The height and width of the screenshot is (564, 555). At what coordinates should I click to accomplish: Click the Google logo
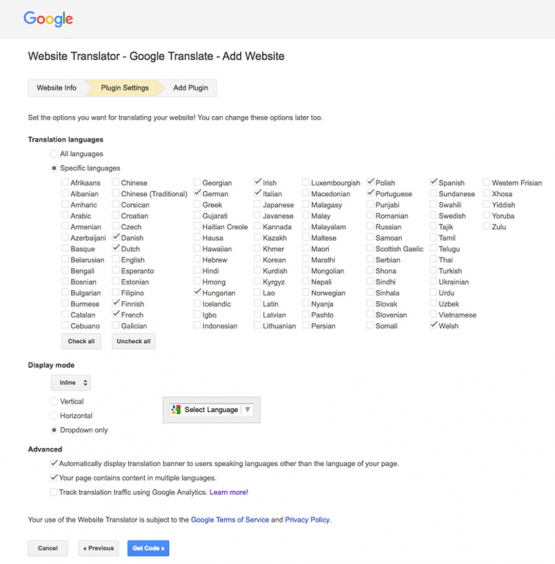pyautogui.click(x=48, y=19)
